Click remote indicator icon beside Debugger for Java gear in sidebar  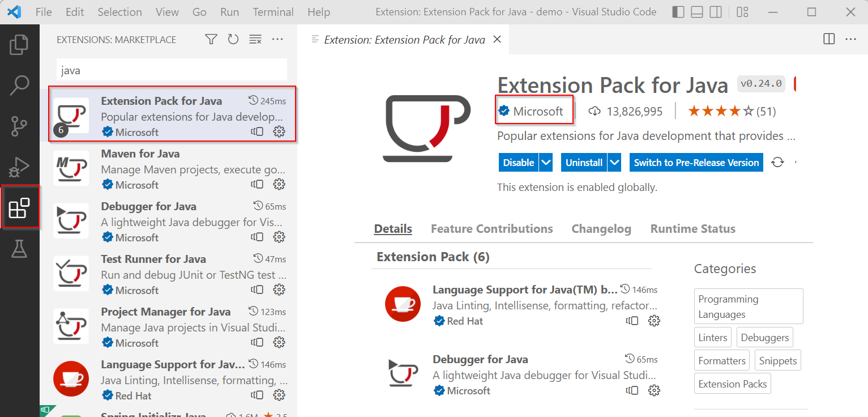tap(257, 237)
